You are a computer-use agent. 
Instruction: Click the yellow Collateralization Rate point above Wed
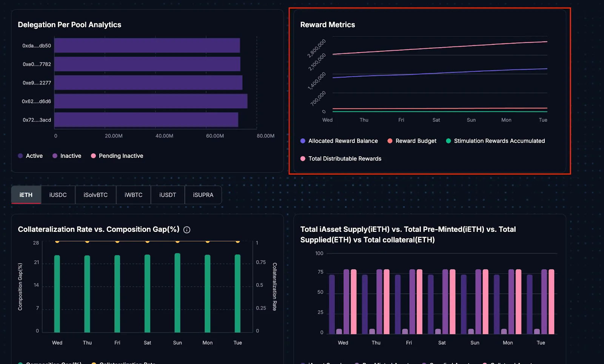click(x=57, y=241)
